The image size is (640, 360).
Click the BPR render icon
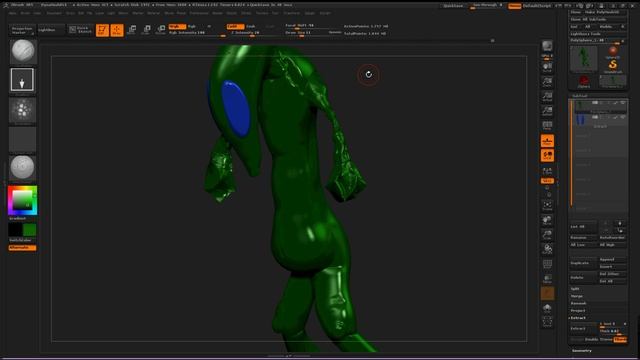pyautogui.click(x=547, y=45)
